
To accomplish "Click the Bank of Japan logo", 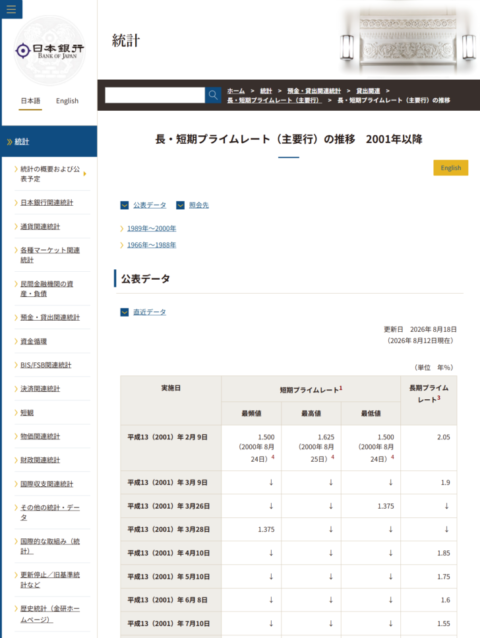I will pyautogui.click(x=50, y=51).
